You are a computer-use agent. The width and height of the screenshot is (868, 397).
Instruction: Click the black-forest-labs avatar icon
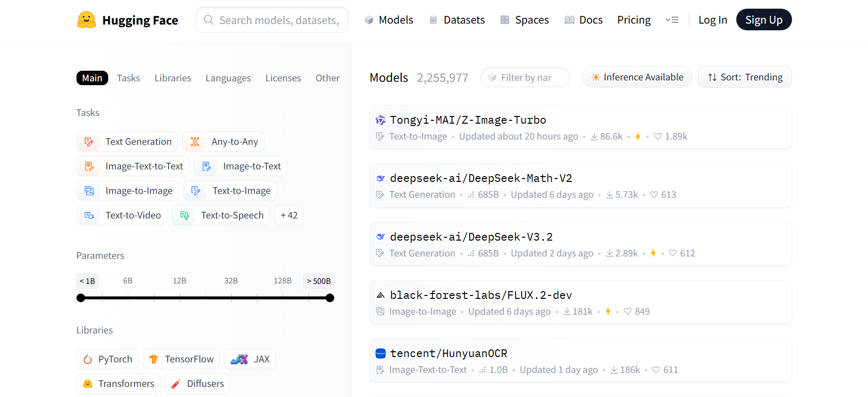(380, 295)
